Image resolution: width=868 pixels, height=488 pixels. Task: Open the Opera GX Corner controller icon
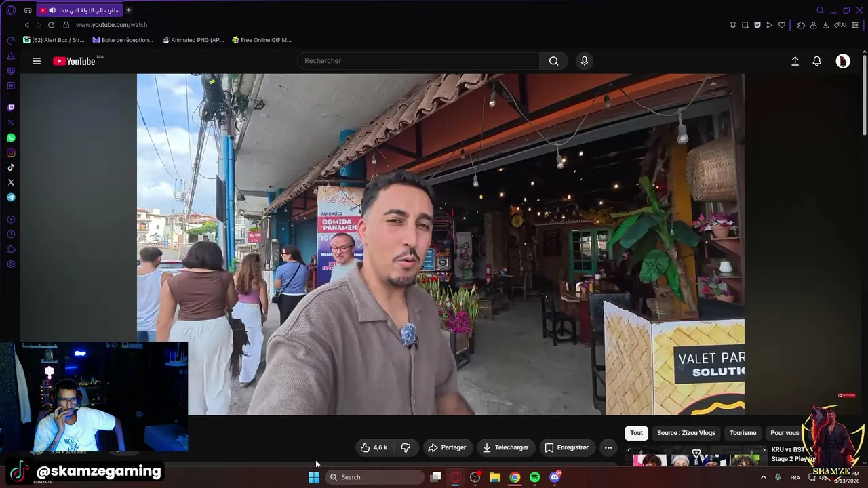[x=28, y=10]
